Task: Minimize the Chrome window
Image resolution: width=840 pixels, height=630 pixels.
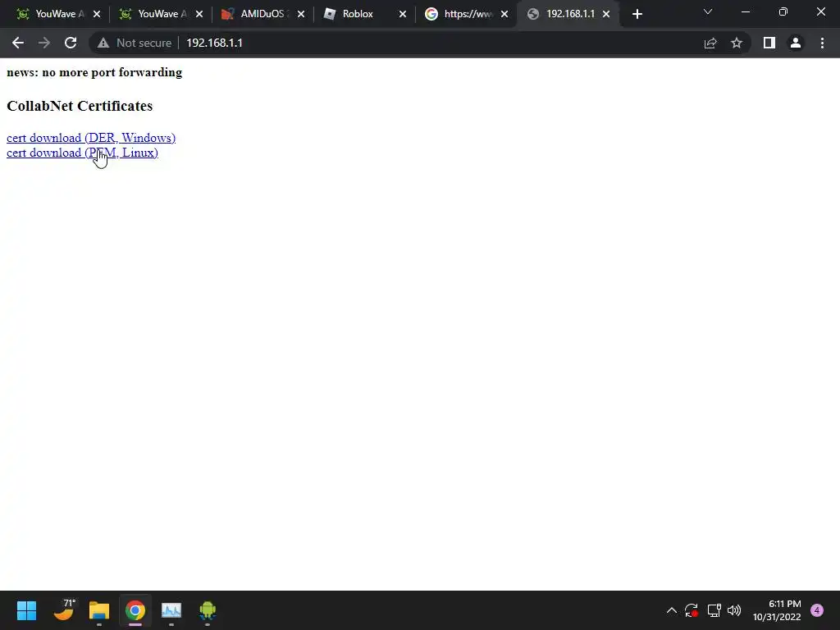Action: 745,11
